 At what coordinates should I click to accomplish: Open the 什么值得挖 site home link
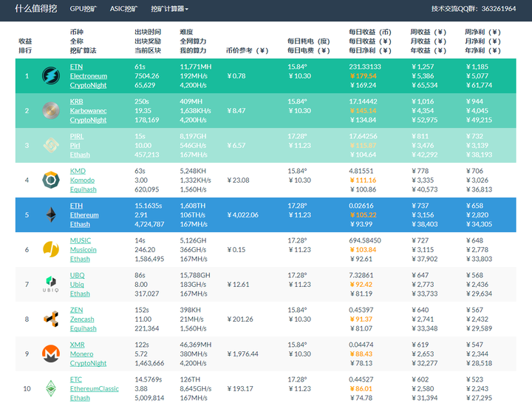(35, 9)
